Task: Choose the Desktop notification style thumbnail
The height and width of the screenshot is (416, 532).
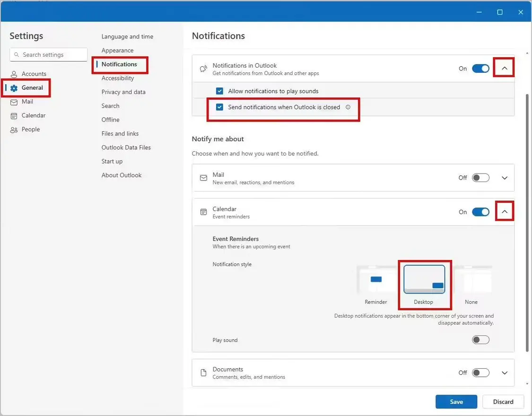Action: point(424,280)
